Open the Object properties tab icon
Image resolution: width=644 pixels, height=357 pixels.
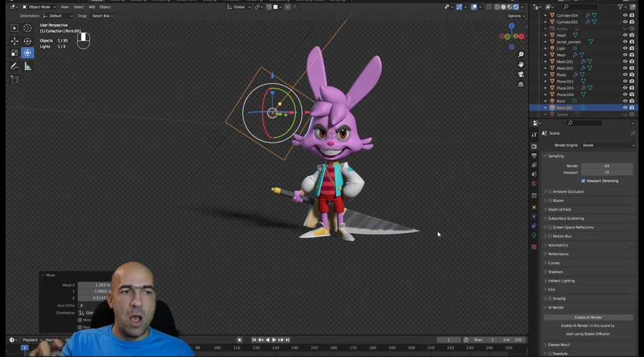[534, 207]
